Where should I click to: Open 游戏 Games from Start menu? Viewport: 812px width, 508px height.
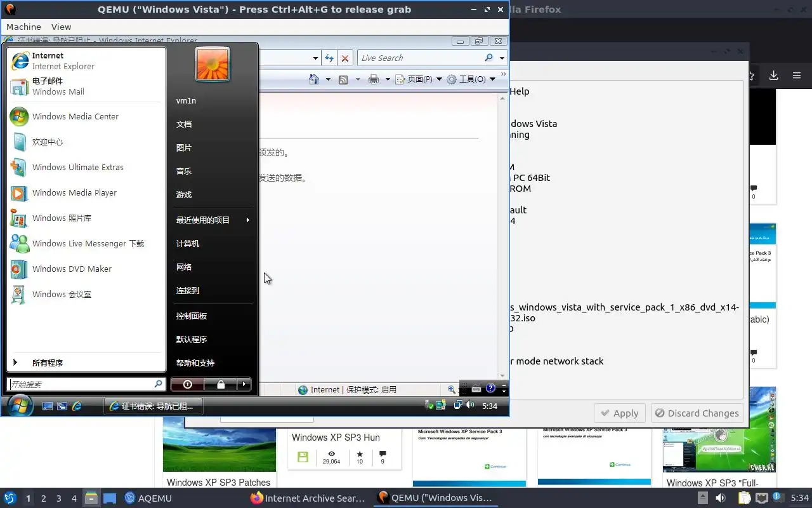tap(213, 194)
